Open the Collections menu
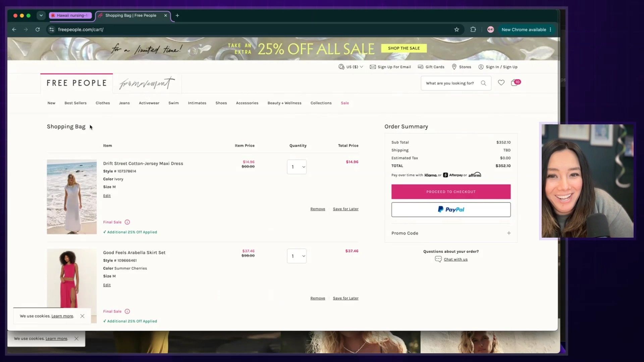This screenshot has height=362, width=644. 321,103
